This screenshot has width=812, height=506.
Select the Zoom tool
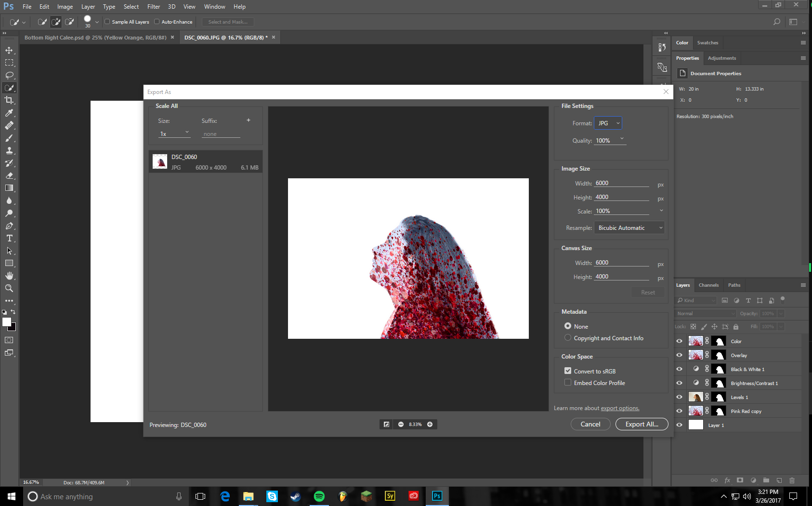point(9,288)
